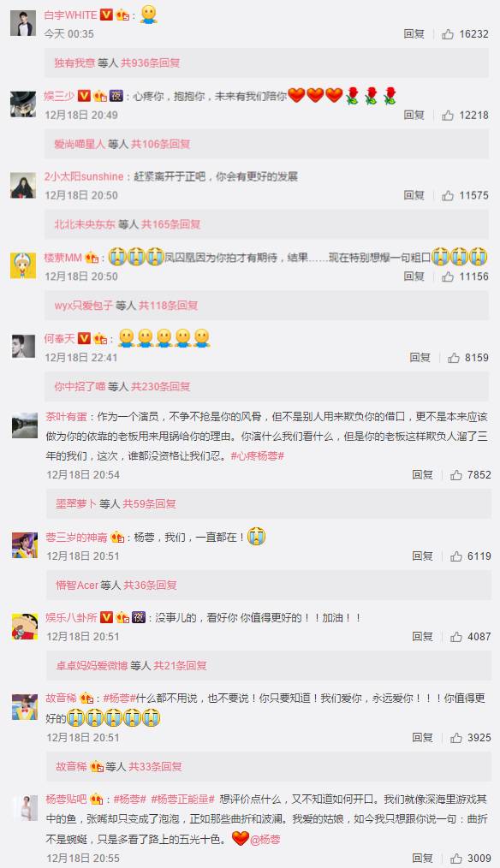Click thumbs-up icon on 娱三少's comment

448,116
